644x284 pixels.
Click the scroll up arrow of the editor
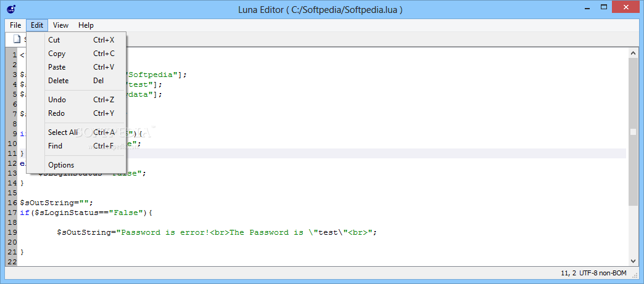coord(633,52)
